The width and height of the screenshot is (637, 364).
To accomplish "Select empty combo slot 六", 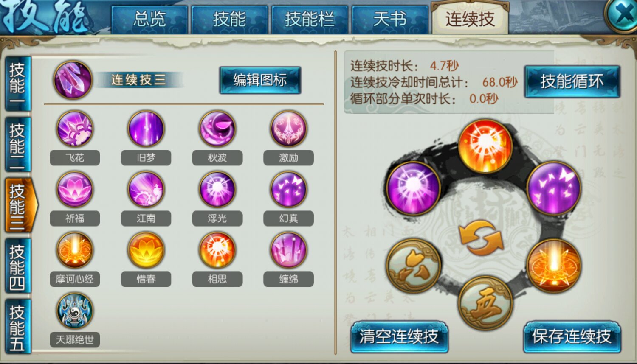I will (x=414, y=266).
